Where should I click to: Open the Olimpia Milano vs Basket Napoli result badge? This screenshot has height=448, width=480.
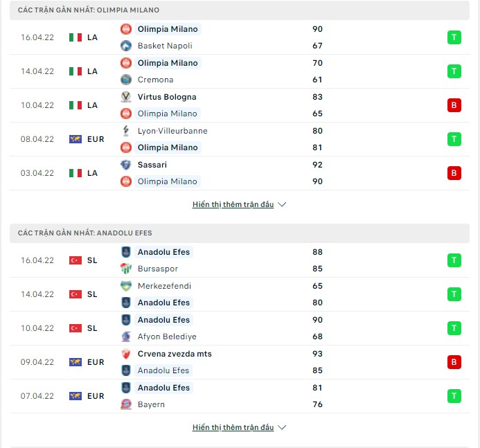(454, 37)
